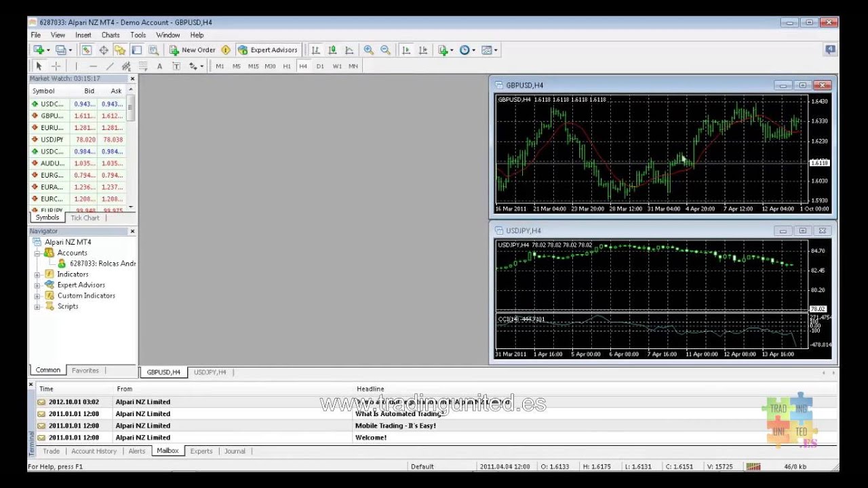The image size is (868, 488).
Task: Click the yellow MetaEditor icon
Action: click(226, 49)
